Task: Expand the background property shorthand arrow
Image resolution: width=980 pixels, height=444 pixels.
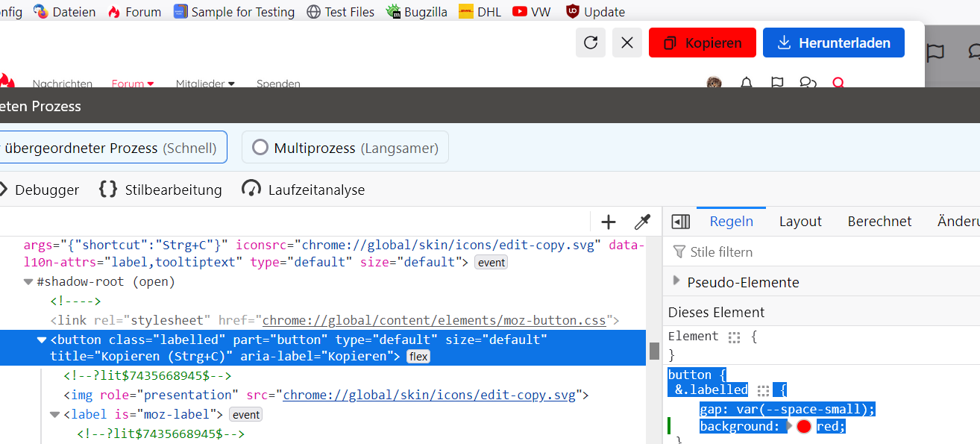Action: tap(788, 426)
